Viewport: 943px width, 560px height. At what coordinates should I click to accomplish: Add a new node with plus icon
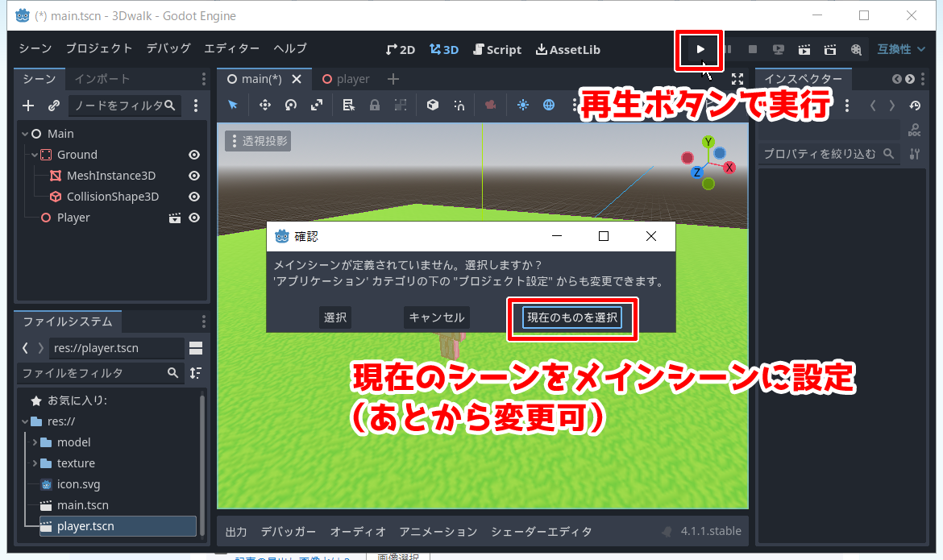28,106
